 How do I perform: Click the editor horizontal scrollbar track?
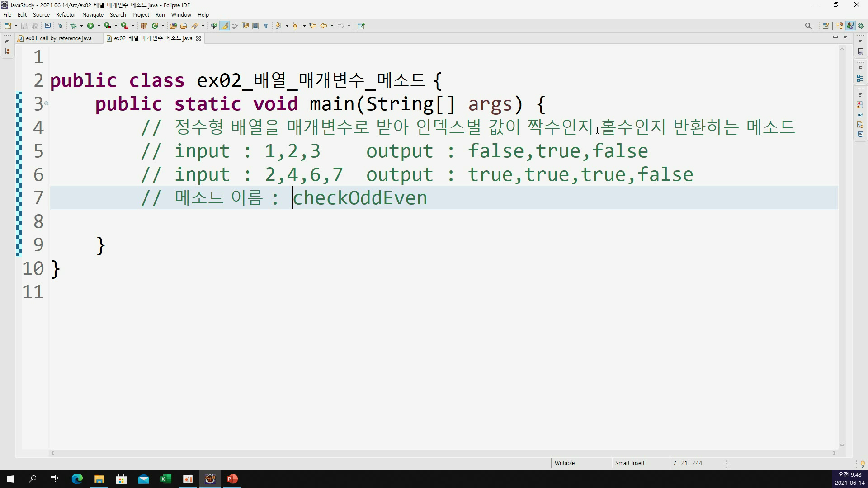tap(443, 453)
